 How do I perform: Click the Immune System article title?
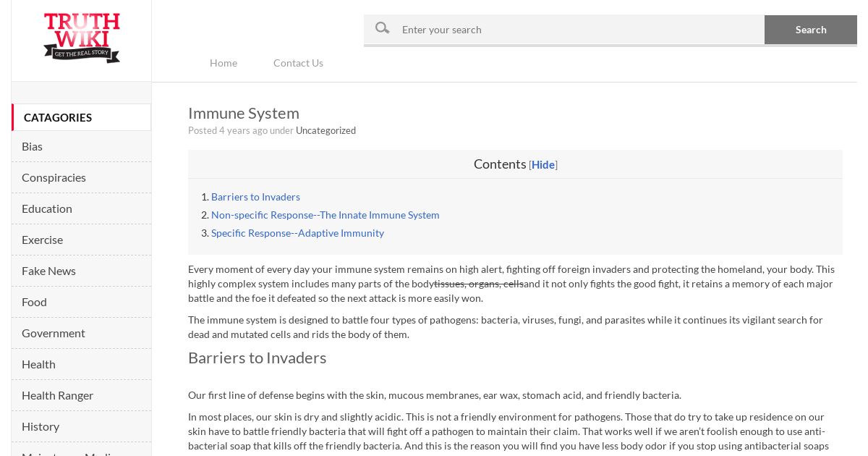pos(244,113)
